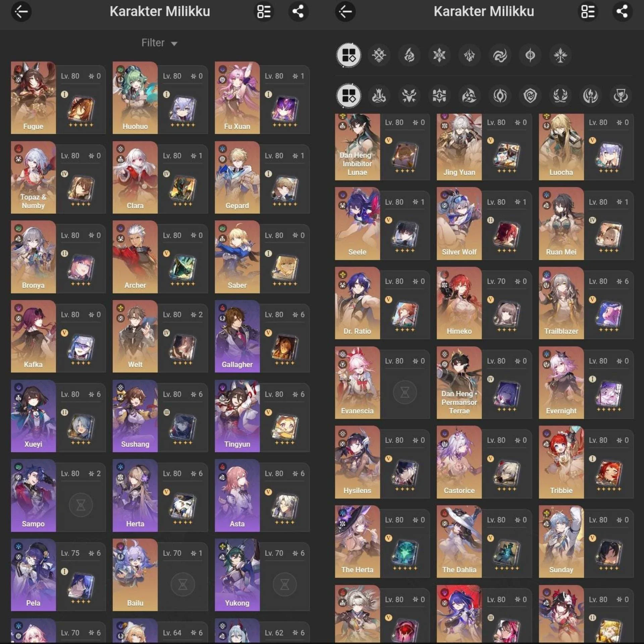
Task: Open Trailblazer's equipped light cone
Action: click(x=609, y=314)
